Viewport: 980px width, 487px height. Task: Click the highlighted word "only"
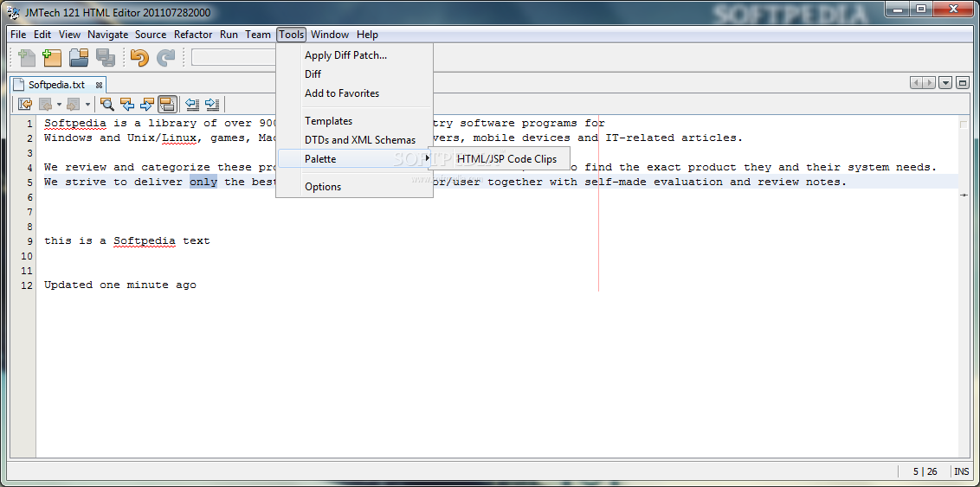[x=203, y=183]
